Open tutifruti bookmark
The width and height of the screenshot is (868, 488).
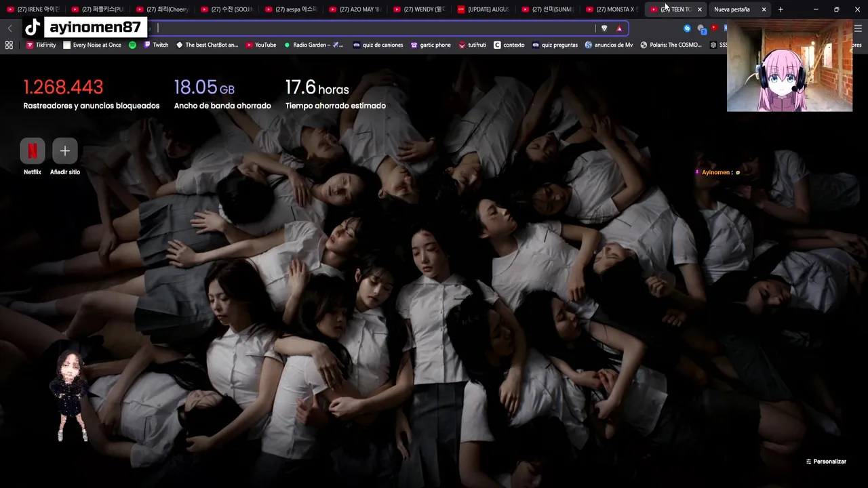pos(473,45)
